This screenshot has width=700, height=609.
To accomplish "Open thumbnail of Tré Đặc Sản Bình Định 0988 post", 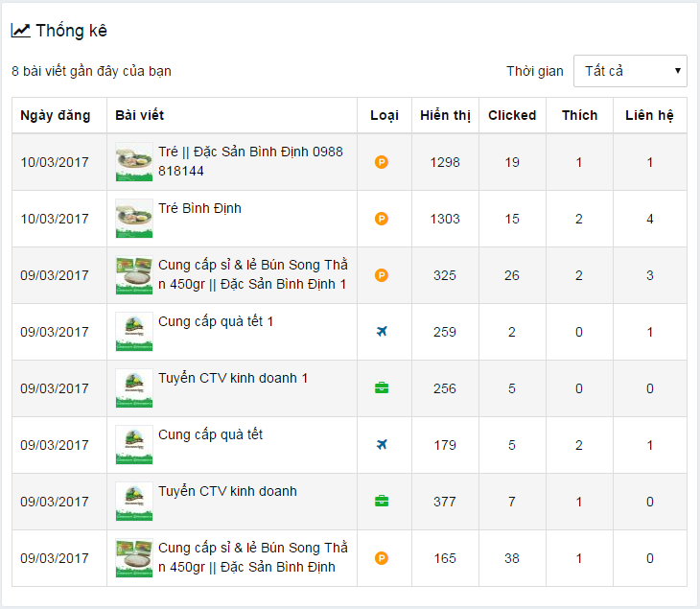I will [x=134, y=162].
